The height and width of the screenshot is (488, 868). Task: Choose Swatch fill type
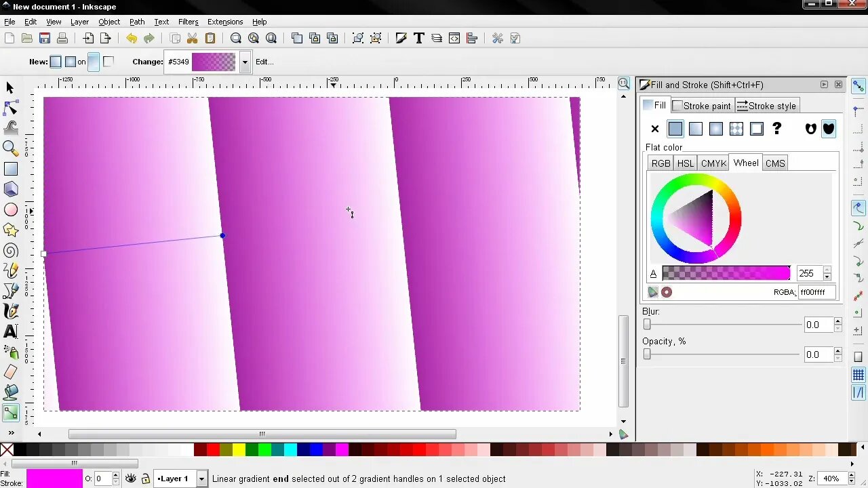[757, 129]
